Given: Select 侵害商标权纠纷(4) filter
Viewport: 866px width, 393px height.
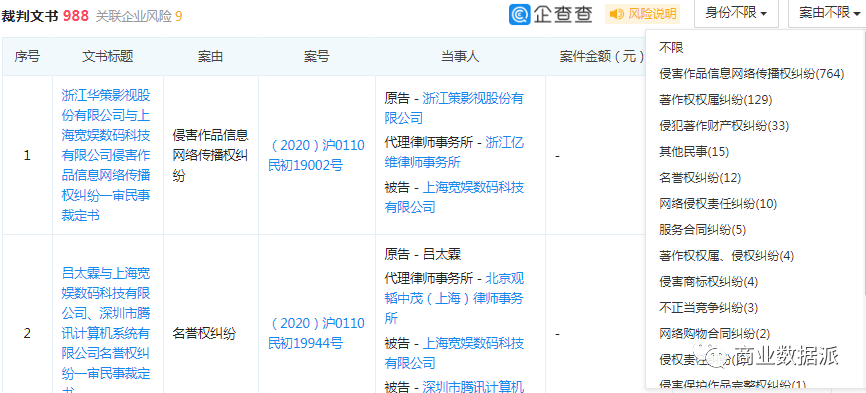Looking at the screenshot, I should click(x=709, y=282).
